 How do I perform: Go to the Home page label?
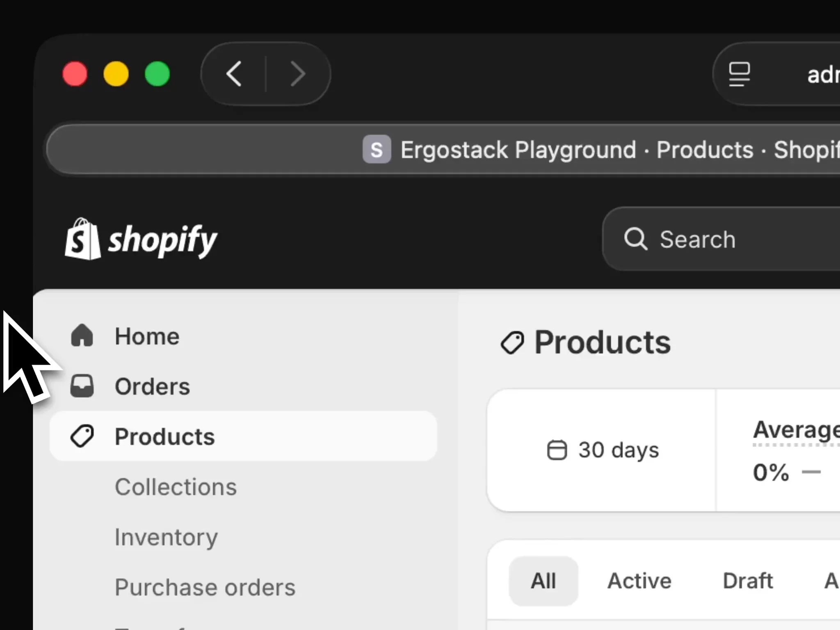pyautogui.click(x=147, y=336)
